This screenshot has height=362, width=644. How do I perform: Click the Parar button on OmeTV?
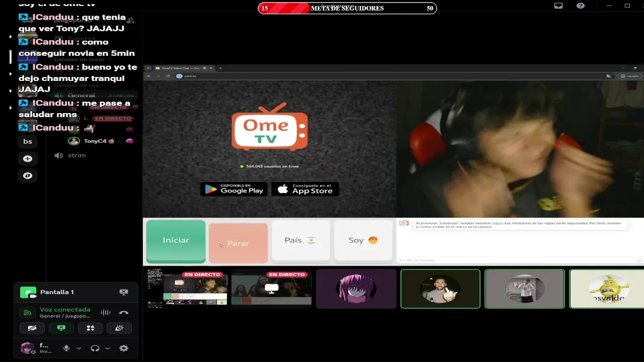tap(238, 243)
